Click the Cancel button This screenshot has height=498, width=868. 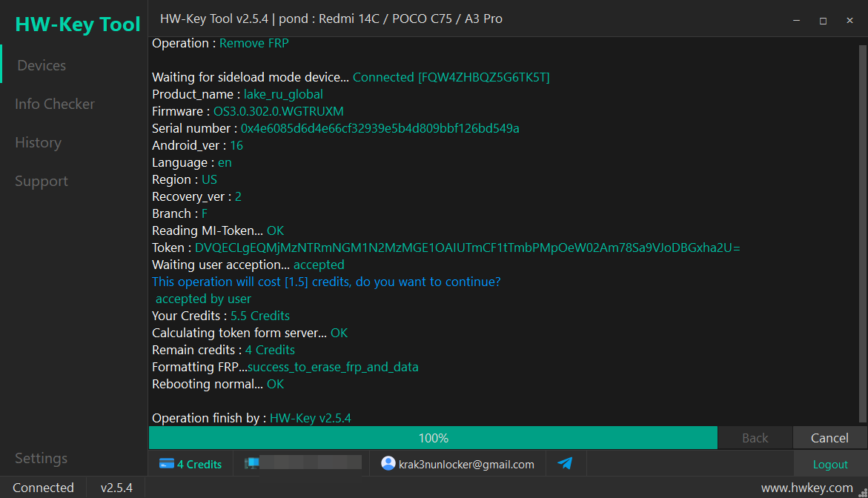tap(829, 438)
